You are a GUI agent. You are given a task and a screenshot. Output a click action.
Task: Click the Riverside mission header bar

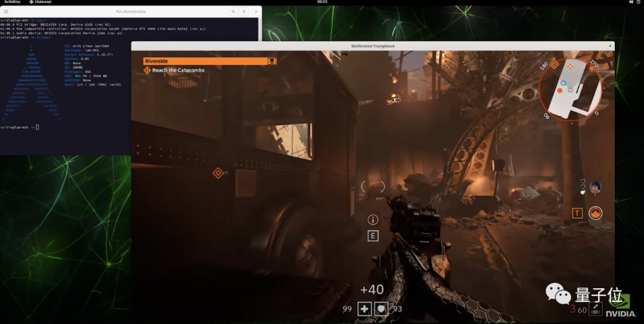(209, 61)
